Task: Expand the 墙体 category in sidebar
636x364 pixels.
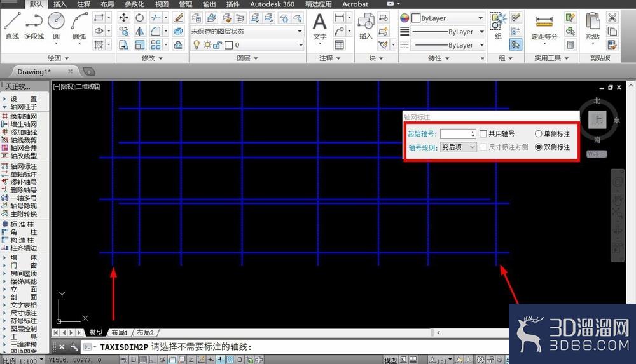Action: click(23, 257)
